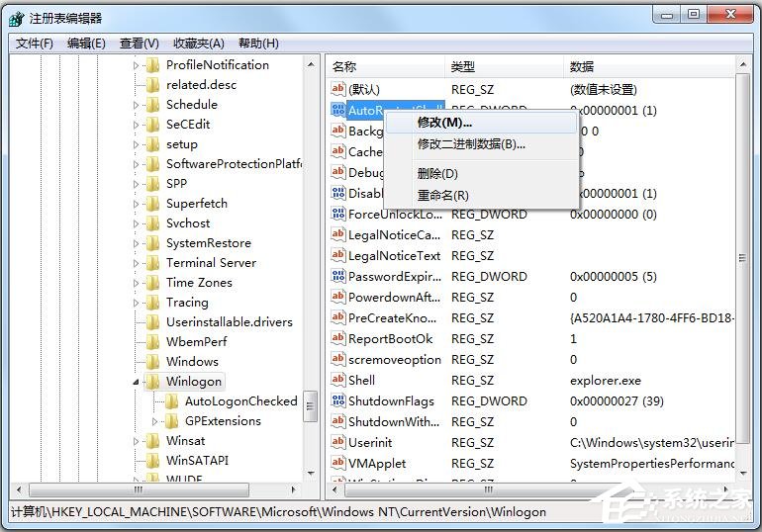Click the DWORD icon of the selected AutoRestartShell value
This screenshot has width=762, height=532.
[338, 110]
